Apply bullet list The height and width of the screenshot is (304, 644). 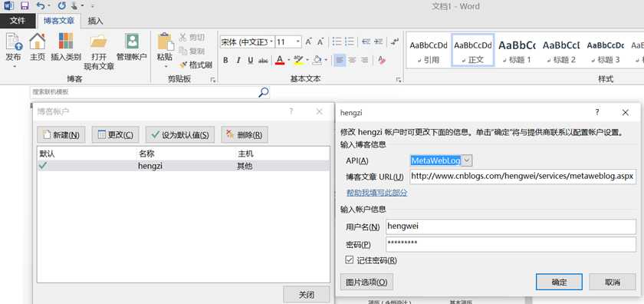coord(337,41)
